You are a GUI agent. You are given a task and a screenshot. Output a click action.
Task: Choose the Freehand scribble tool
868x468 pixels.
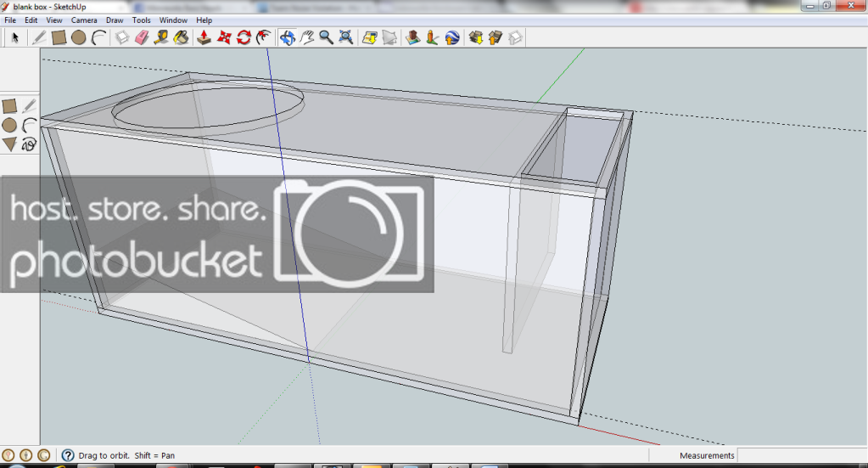(x=30, y=144)
